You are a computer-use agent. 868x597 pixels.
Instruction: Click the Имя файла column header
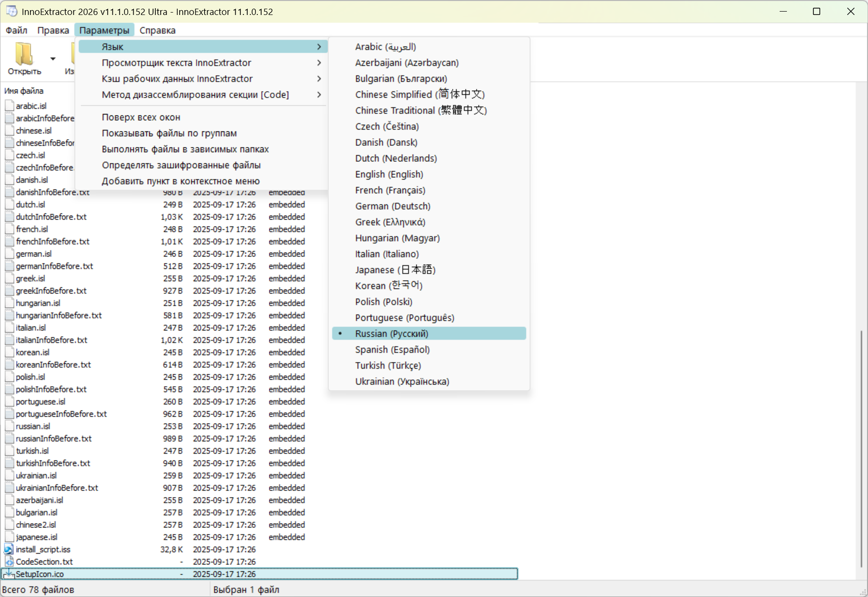pos(24,91)
